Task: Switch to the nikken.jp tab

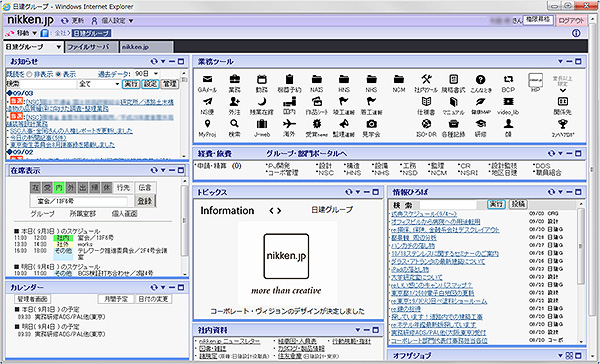Action: click(x=146, y=47)
